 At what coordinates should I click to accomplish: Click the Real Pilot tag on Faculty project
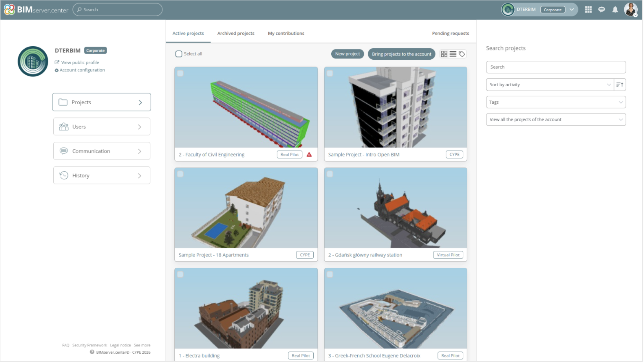tap(290, 155)
